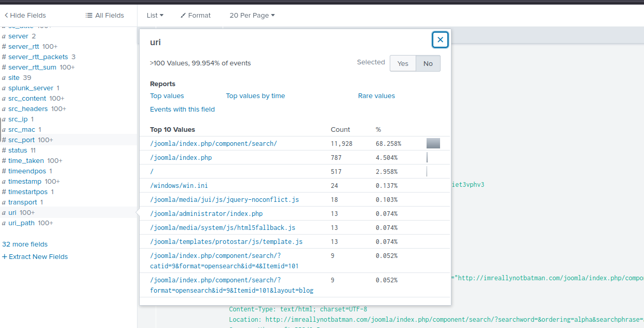Open the 20 Per Page dropdown
The image size is (644, 328).
(x=252, y=16)
